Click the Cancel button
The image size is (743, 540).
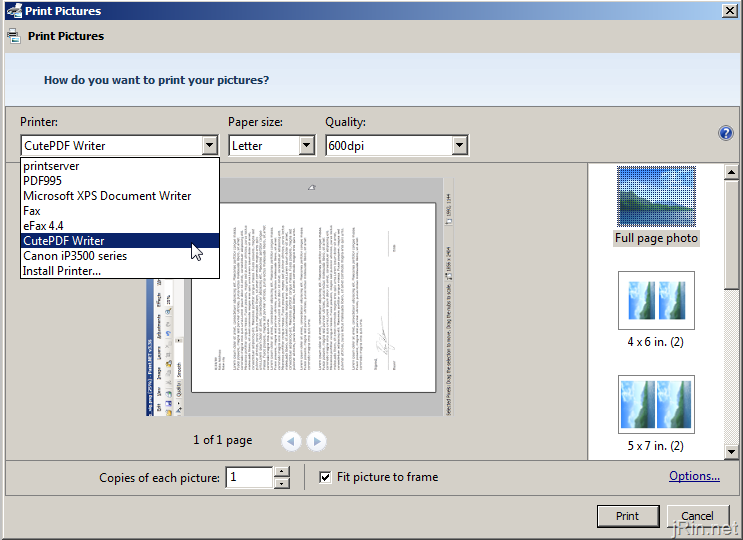click(x=697, y=516)
